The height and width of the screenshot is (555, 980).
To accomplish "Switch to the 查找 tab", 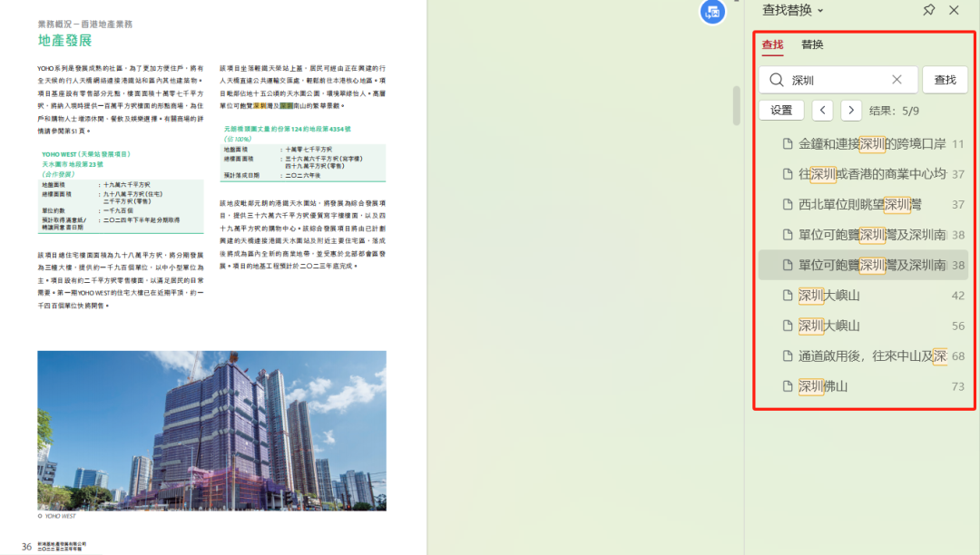I will click(x=772, y=44).
